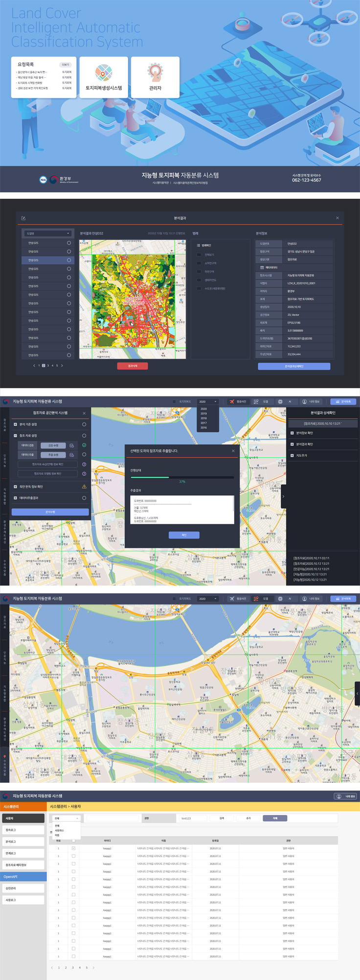Click the extraction progress bar at 37%
This screenshot has height=980, width=360.
click(182, 477)
